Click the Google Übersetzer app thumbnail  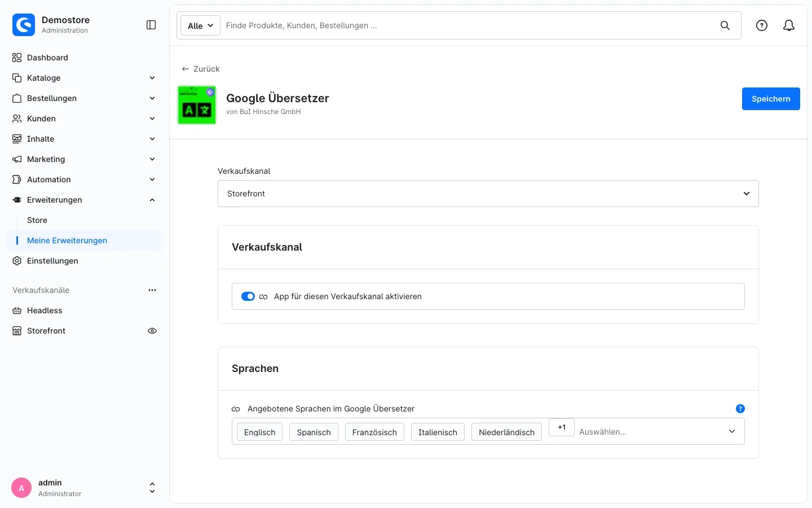tap(197, 105)
